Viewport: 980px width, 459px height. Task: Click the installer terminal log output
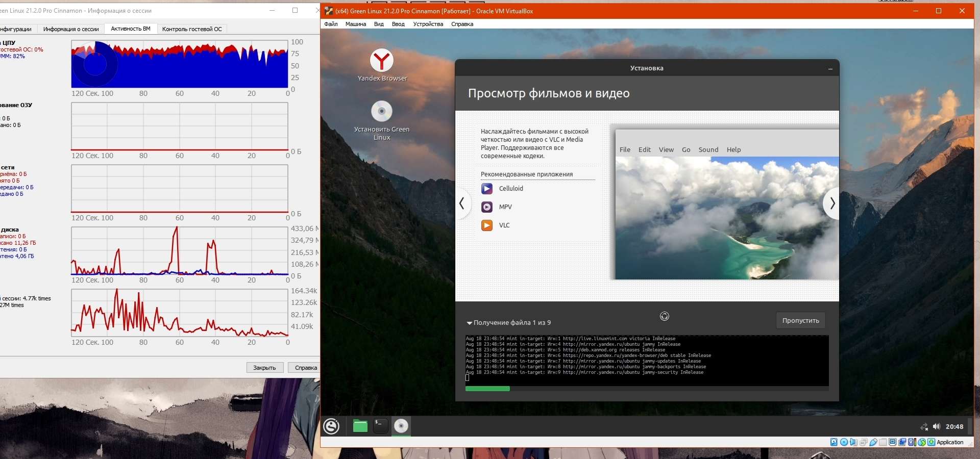coord(647,360)
